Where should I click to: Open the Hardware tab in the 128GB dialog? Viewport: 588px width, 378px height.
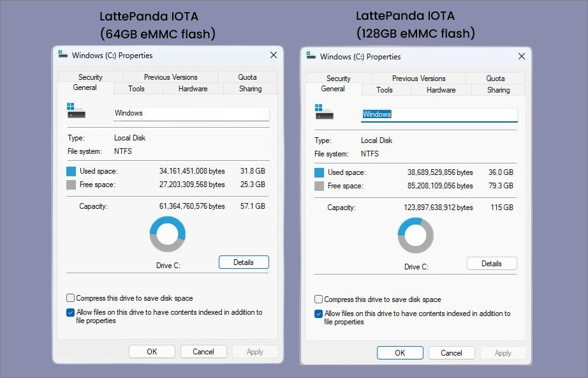pos(440,90)
